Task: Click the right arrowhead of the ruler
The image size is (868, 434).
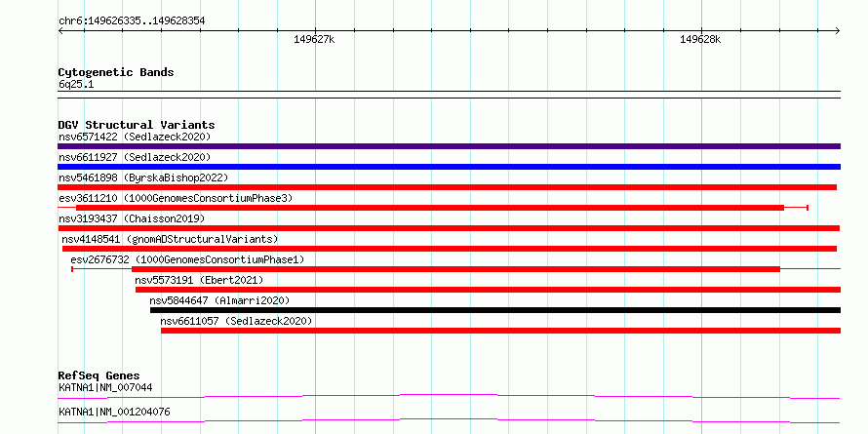Action: 837,31
